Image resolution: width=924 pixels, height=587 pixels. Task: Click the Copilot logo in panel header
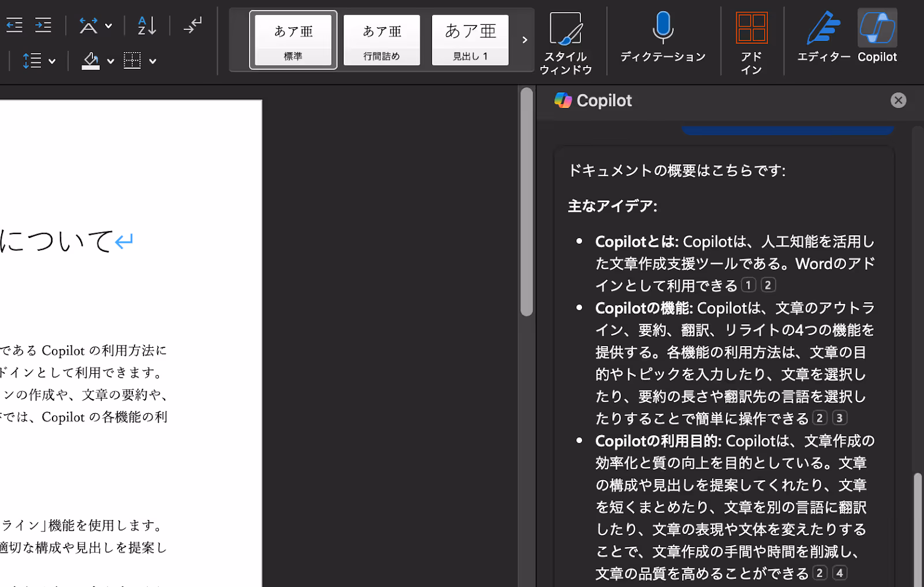(x=563, y=101)
